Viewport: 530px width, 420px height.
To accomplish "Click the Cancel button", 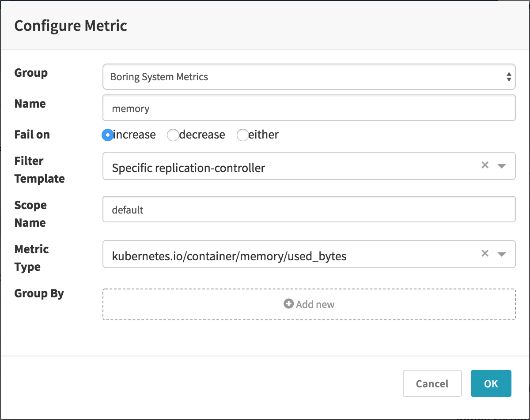I will pyautogui.click(x=432, y=383).
